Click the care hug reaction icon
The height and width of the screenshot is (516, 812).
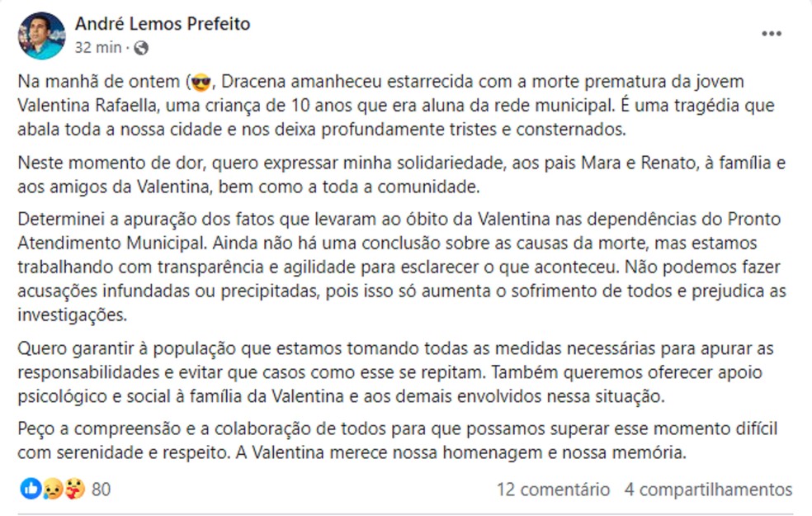(x=74, y=489)
